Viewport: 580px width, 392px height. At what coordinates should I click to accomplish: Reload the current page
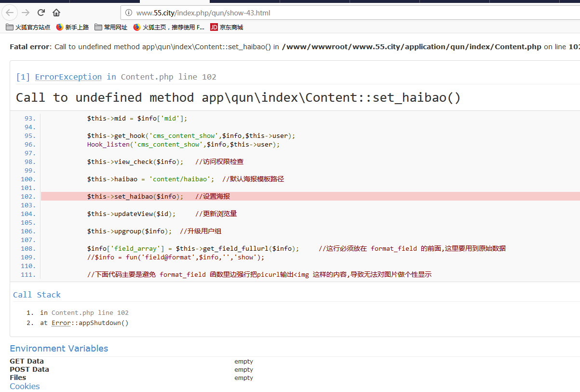pyautogui.click(x=41, y=13)
